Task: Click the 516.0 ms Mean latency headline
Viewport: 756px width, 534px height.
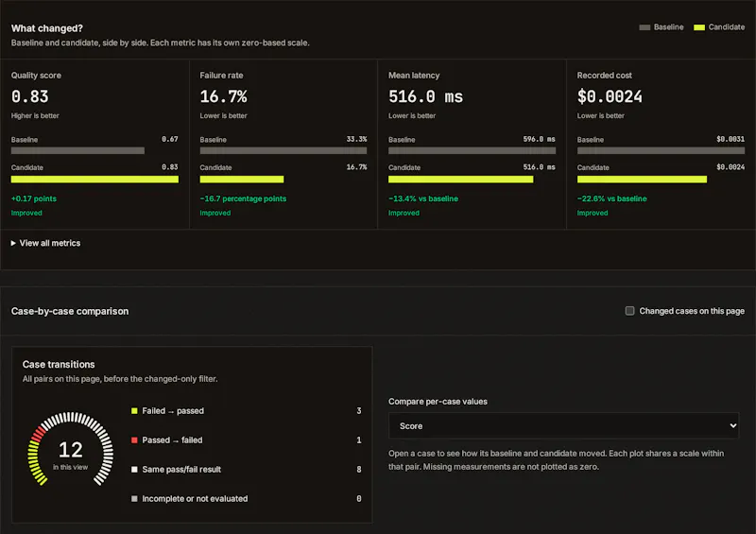Action: click(426, 96)
